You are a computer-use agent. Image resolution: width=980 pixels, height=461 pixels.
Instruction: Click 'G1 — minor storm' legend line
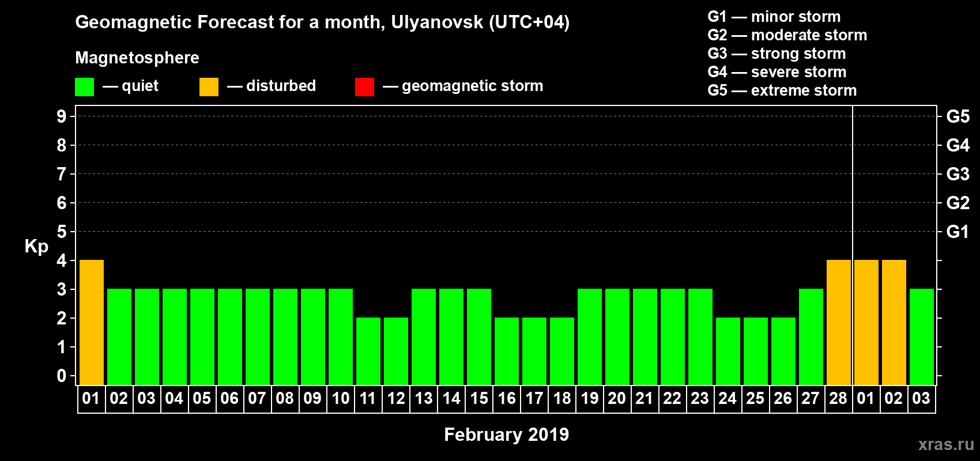[x=774, y=17]
